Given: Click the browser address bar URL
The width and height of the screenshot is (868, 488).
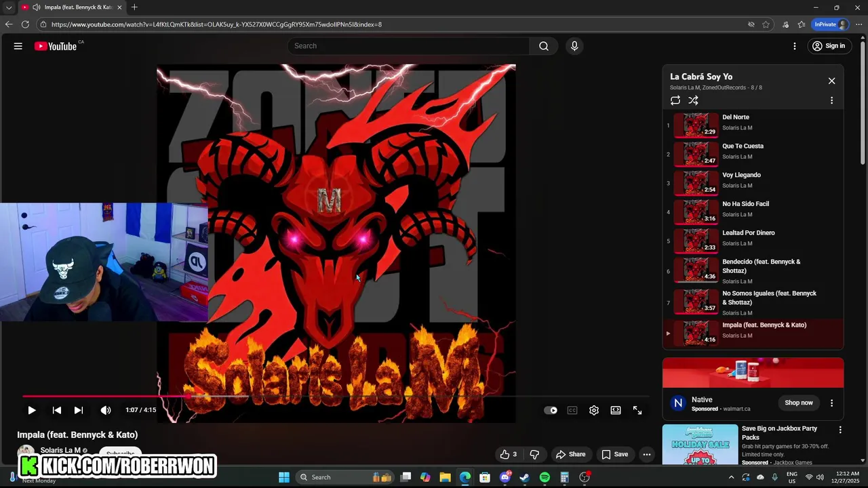Looking at the screenshot, I should tap(216, 24).
